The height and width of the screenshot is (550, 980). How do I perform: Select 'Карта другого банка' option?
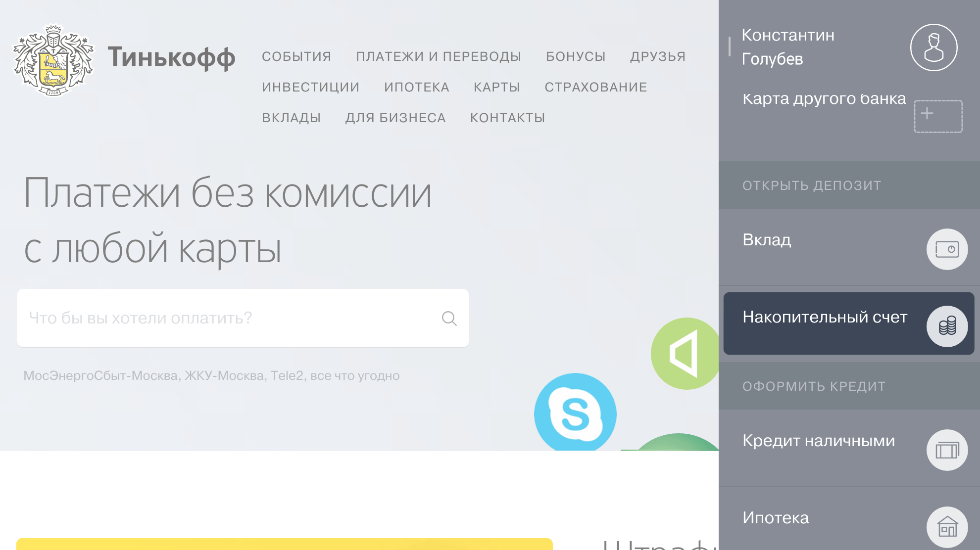[x=824, y=98]
